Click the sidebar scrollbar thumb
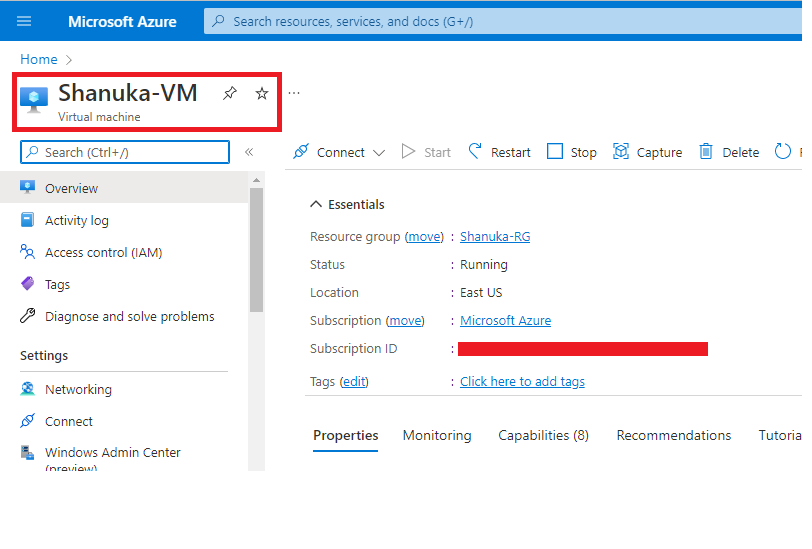This screenshot has width=812, height=549. 256,250
